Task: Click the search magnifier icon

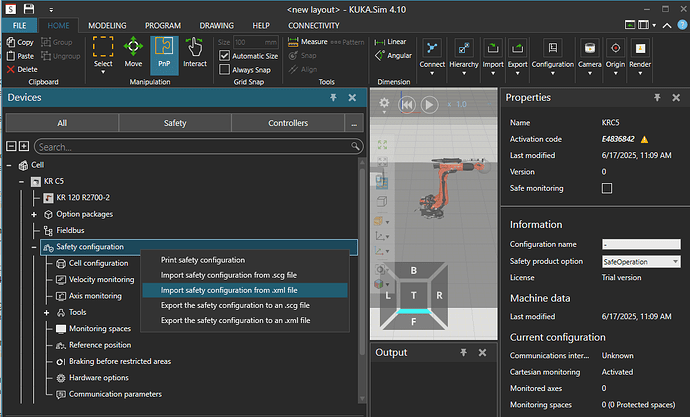Action: pyautogui.click(x=355, y=146)
